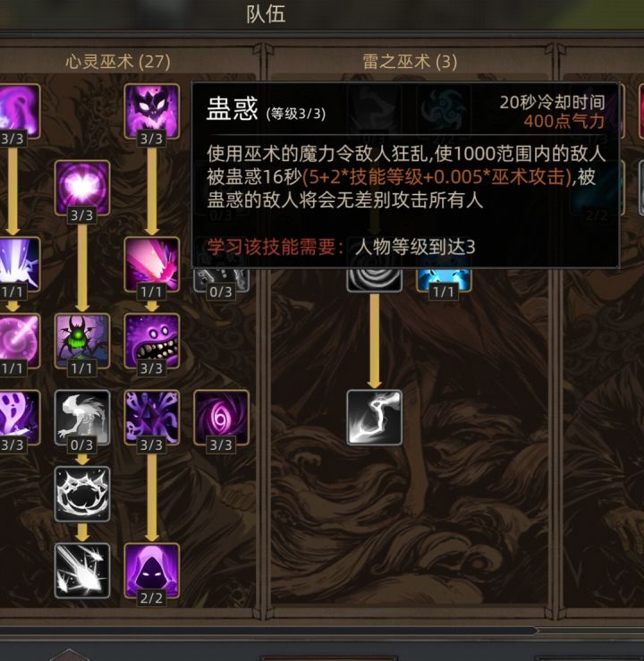This screenshot has width=644, height=661.
Task: Select the purple tentacle crowd skill icon
Action: 152,418
